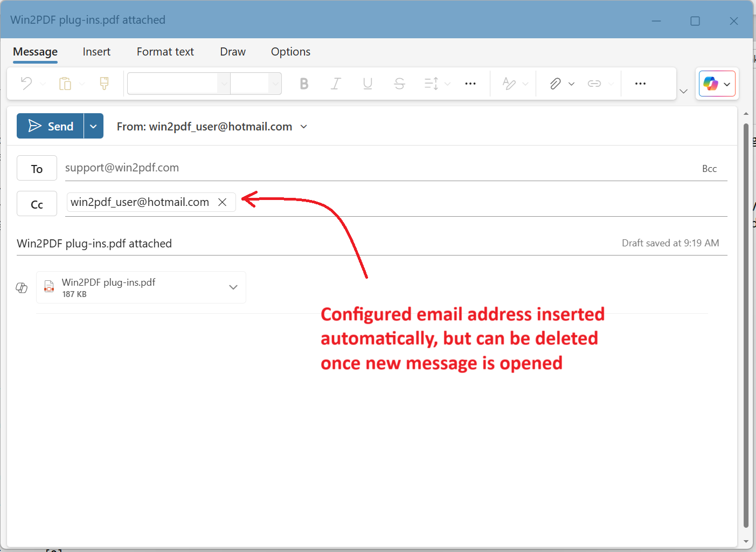The height and width of the screenshot is (552, 756).
Task: Toggle underline formatting
Action: click(367, 84)
